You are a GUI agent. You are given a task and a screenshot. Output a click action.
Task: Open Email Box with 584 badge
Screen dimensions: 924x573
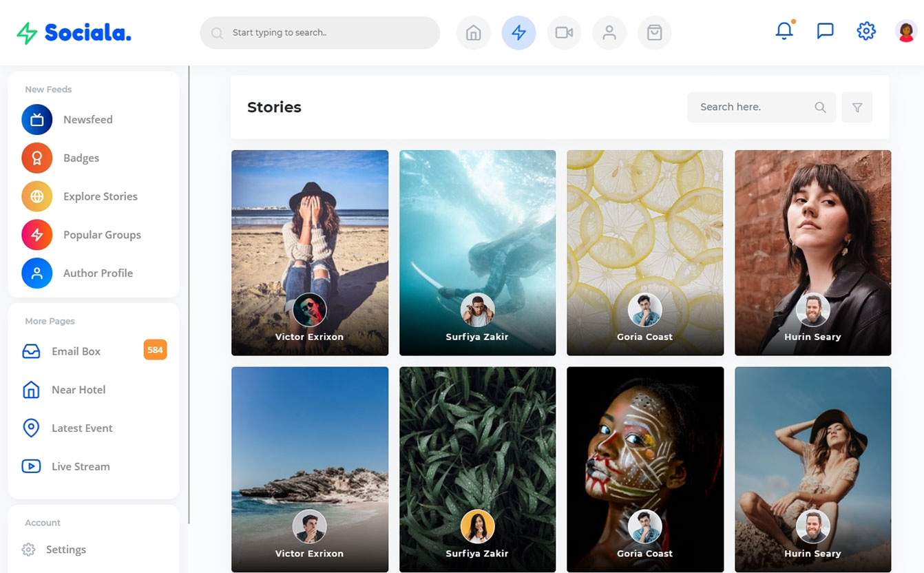[x=76, y=351]
